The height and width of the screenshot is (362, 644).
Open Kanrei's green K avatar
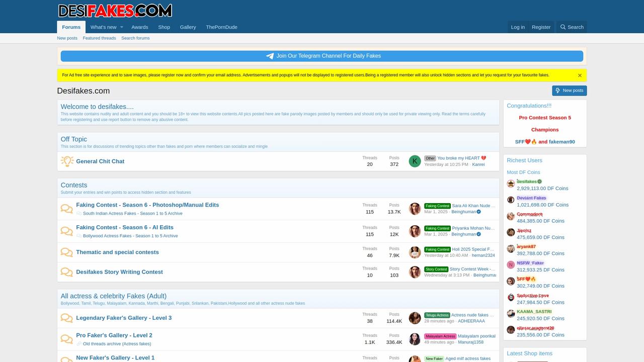tap(415, 161)
